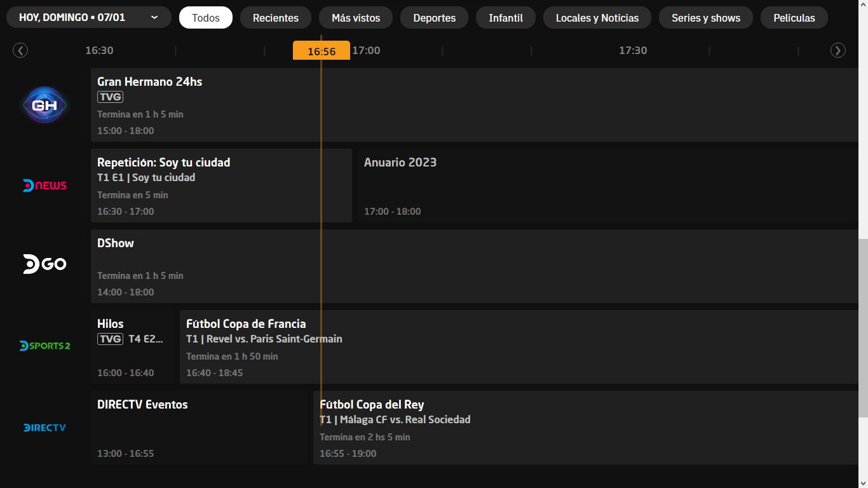Click '13:00 - 16:55' schedule text
Screen dimensions: 868x488
point(126,454)
